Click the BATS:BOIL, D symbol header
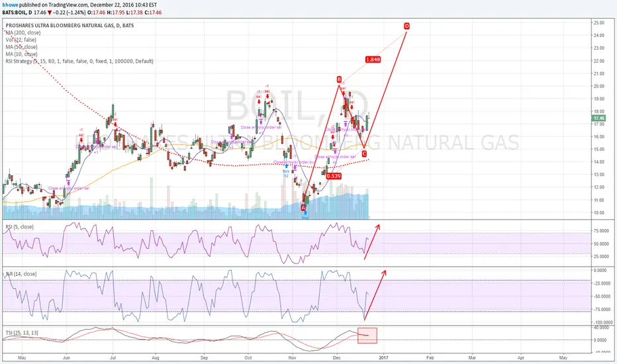The image size is (617, 364). pos(17,13)
